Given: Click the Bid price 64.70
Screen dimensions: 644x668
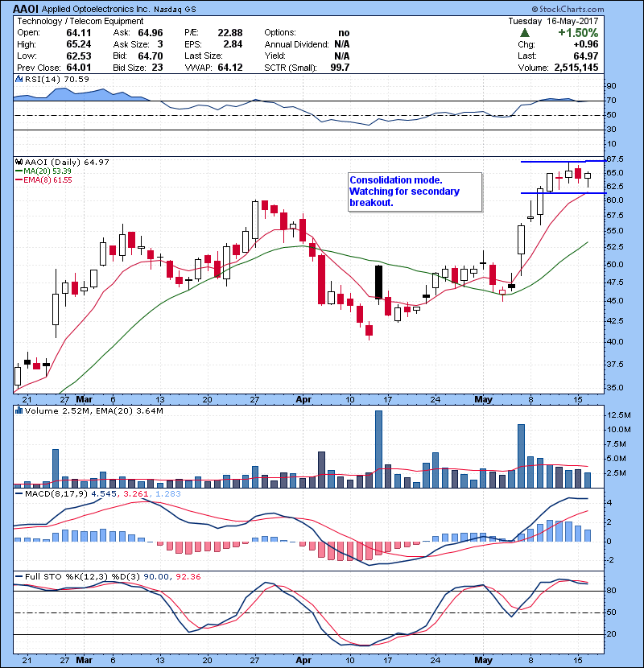Looking at the screenshot, I should [x=150, y=56].
